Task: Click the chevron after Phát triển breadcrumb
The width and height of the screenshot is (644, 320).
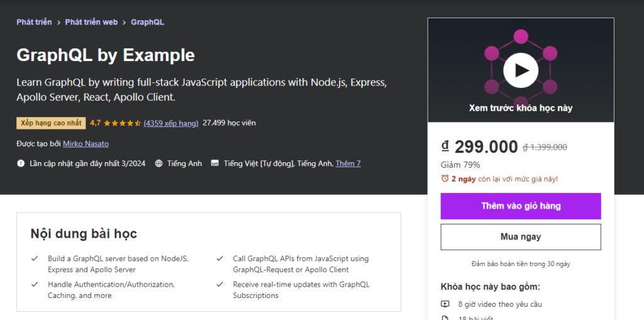Action: coord(58,22)
